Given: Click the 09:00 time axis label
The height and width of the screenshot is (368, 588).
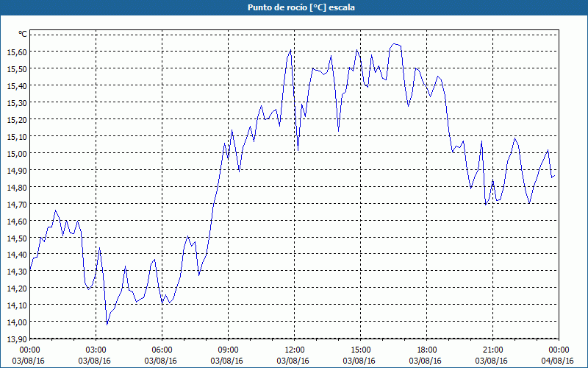Looking at the screenshot, I should (229, 350).
